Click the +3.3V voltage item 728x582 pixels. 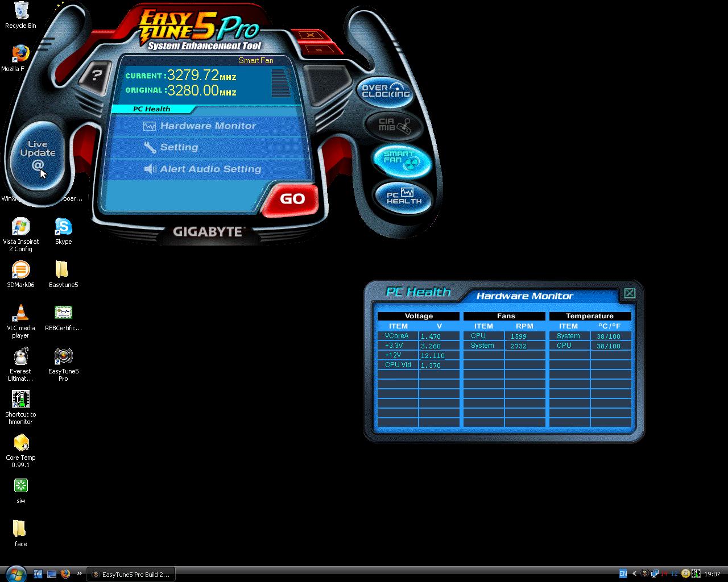(x=394, y=346)
